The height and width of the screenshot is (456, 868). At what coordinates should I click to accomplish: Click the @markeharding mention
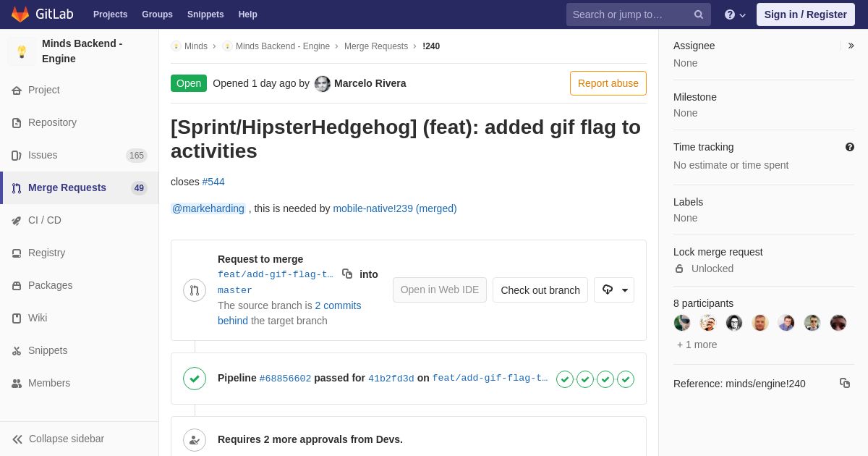(x=208, y=208)
